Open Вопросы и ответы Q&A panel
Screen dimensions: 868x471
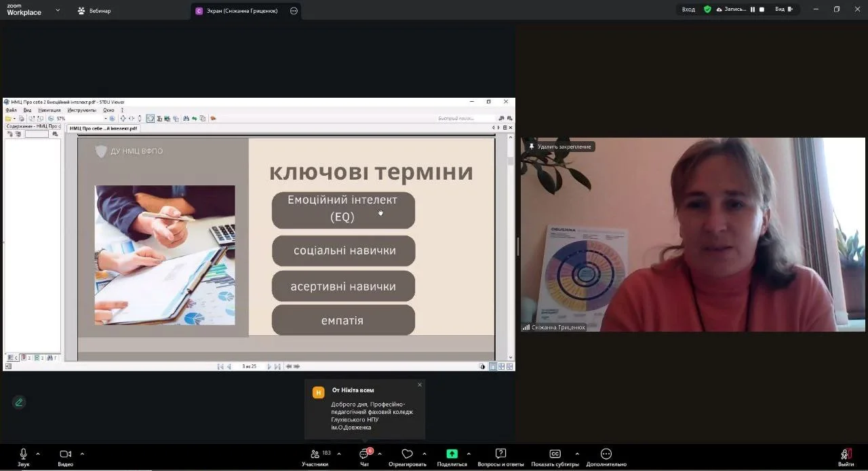(500, 454)
